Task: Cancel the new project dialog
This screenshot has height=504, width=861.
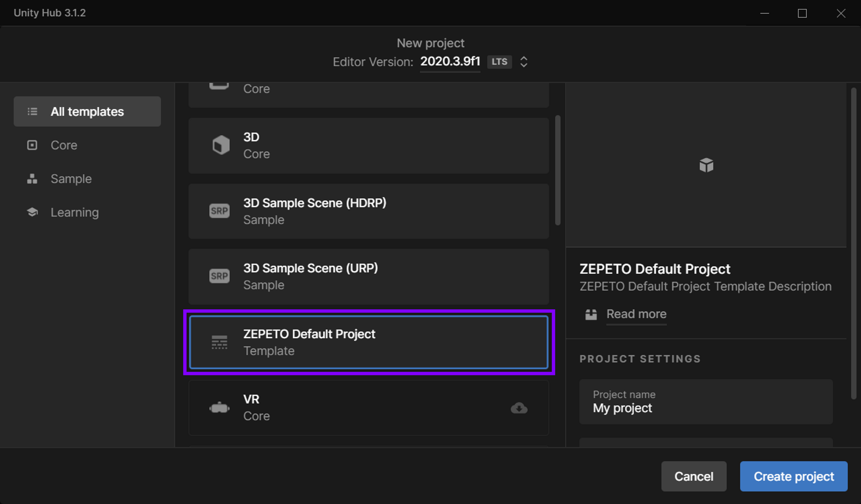Action: (694, 476)
